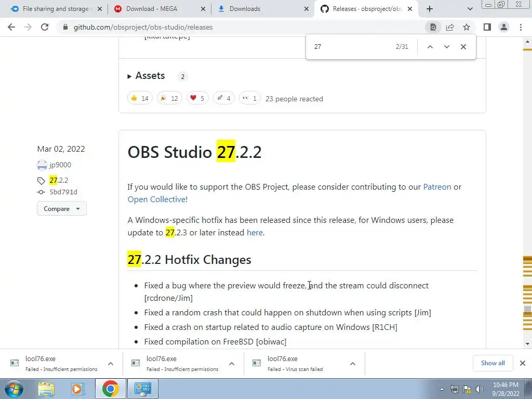Jump to next find result
Viewport: 532px width, 399px height.
point(446,47)
